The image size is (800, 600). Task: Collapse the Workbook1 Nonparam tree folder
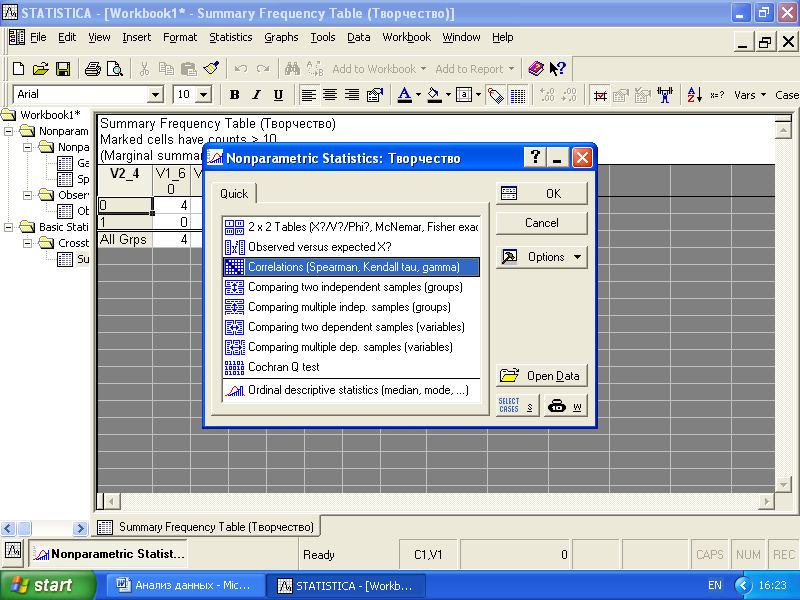(8, 131)
